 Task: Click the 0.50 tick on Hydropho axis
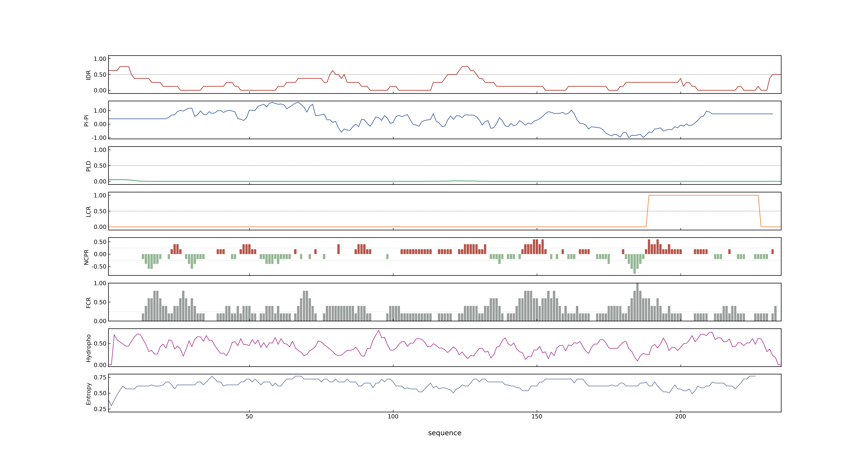click(100, 344)
